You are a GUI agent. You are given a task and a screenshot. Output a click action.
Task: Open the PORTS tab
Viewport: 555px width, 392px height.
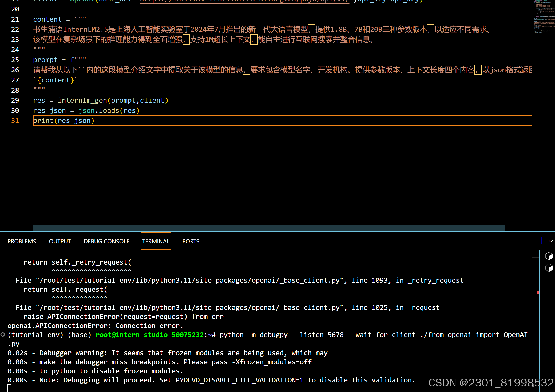click(191, 241)
